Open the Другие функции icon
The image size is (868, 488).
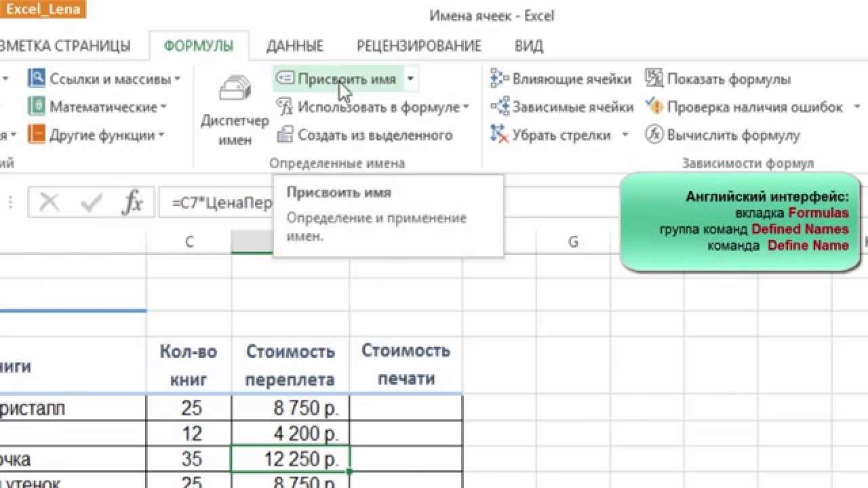(x=37, y=135)
